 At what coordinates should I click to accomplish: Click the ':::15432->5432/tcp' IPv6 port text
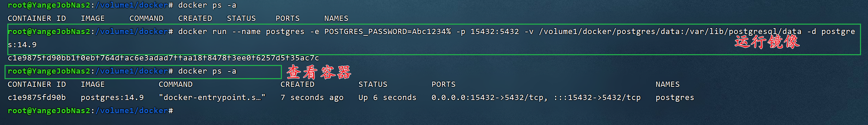click(x=597, y=98)
